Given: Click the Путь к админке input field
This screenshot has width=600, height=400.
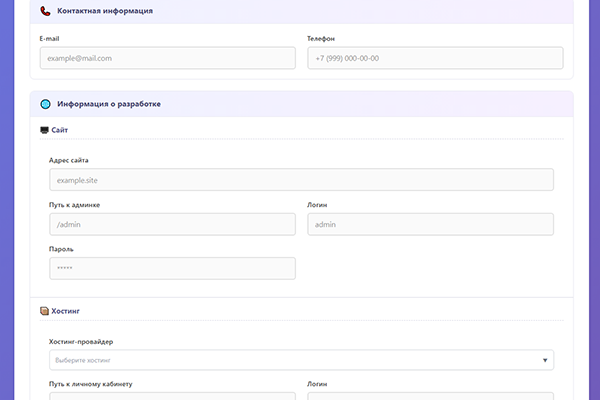Looking at the screenshot, I should pos(172,224).
